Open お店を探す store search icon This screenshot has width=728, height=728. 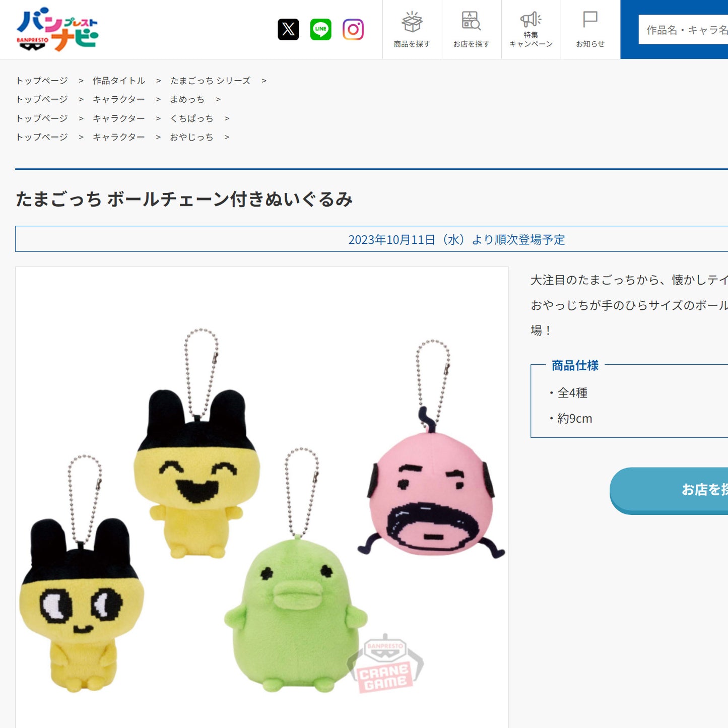[472, 30]
